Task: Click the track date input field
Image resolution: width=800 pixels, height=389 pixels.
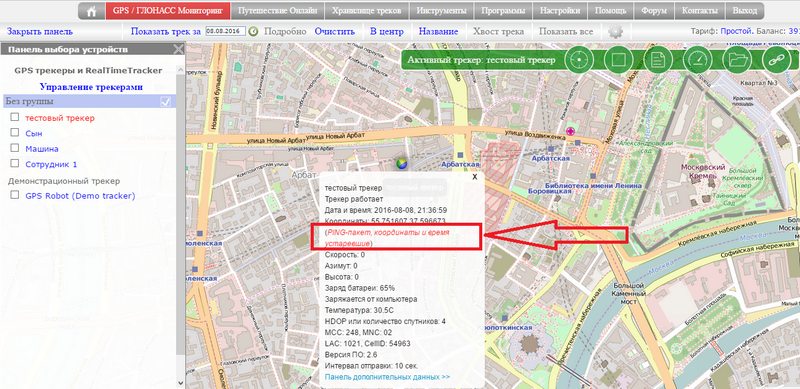Action: tap(226, 32)
